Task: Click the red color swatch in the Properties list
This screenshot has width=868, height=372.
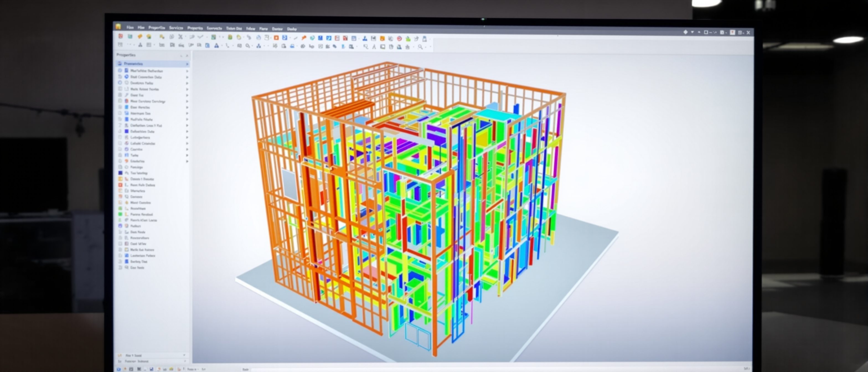Action: coord(120,185)
